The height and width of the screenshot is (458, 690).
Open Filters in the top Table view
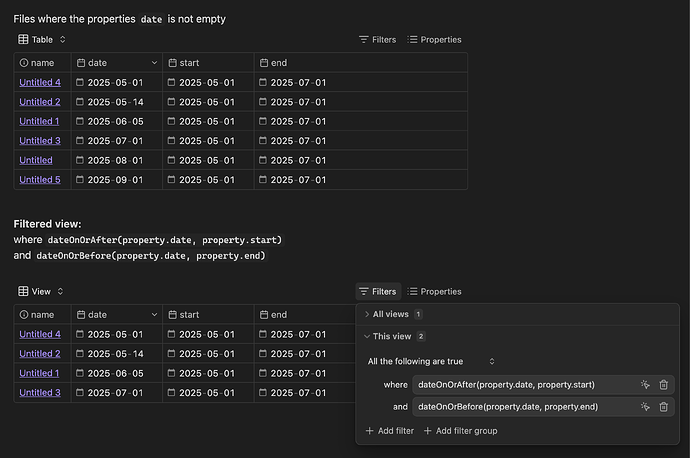[x=378, y=40]
